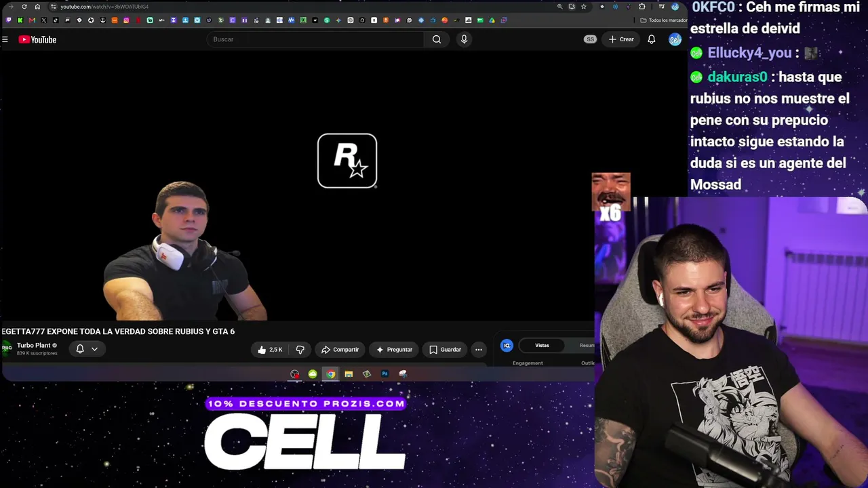Open the Todos los marcadores folder
Viewport: 868px width, 488px height.
click(x=663, y=20)
